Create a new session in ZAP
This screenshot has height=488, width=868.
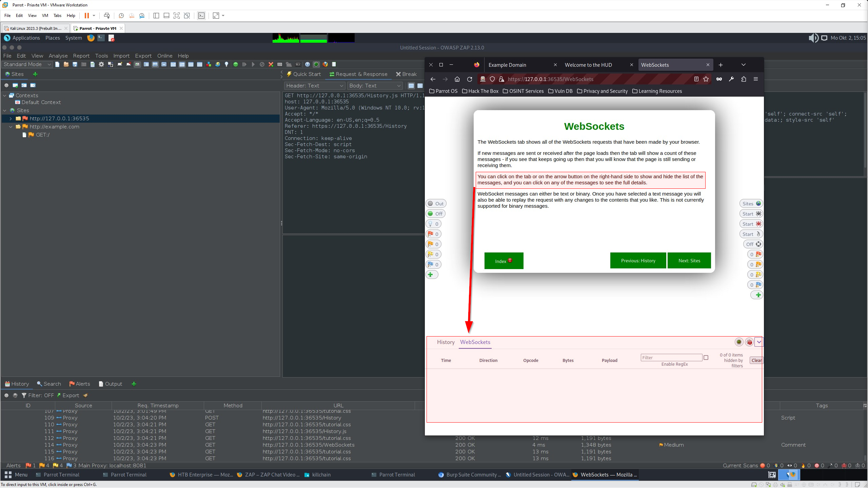tap(57, 64)
